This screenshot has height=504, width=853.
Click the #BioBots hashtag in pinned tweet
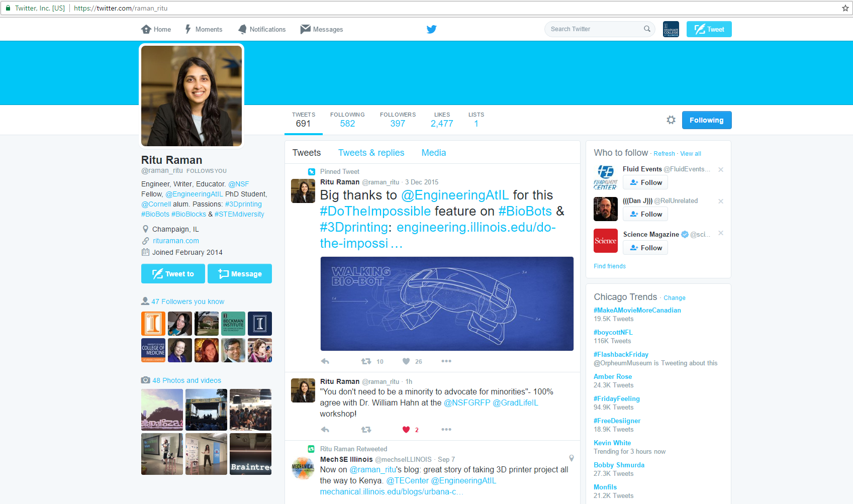[525, 211]
